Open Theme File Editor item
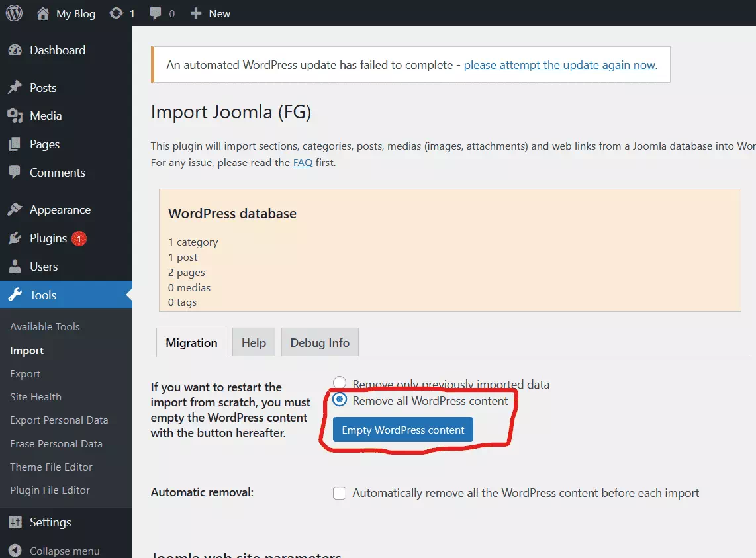The height and width of the screenshot is (558, 756). pyautogui.click(x=51, y=467)
